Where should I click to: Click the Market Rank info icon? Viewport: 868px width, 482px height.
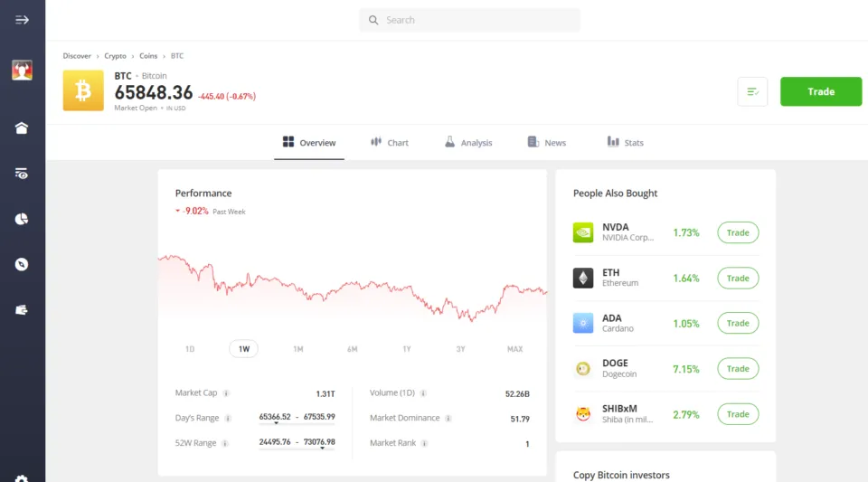coord(424,443)
